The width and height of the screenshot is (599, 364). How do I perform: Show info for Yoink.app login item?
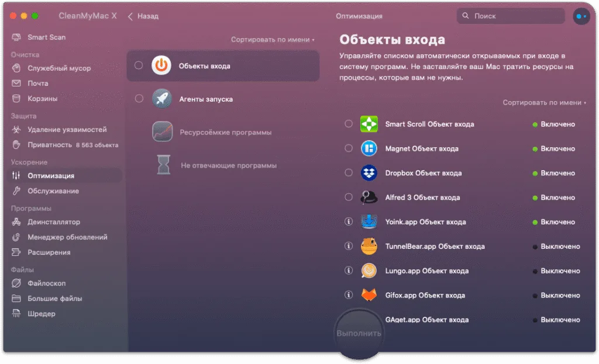click(x=349, y=221)
